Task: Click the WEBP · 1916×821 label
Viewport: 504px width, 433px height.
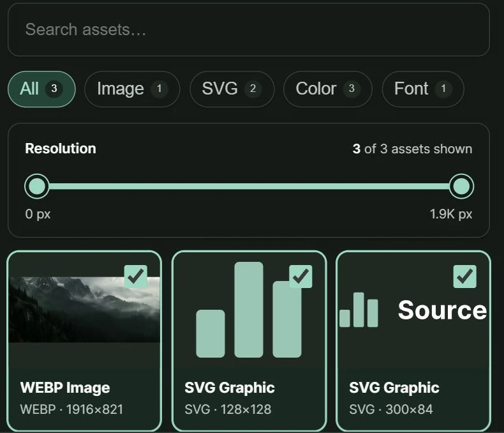Action: 71,409
